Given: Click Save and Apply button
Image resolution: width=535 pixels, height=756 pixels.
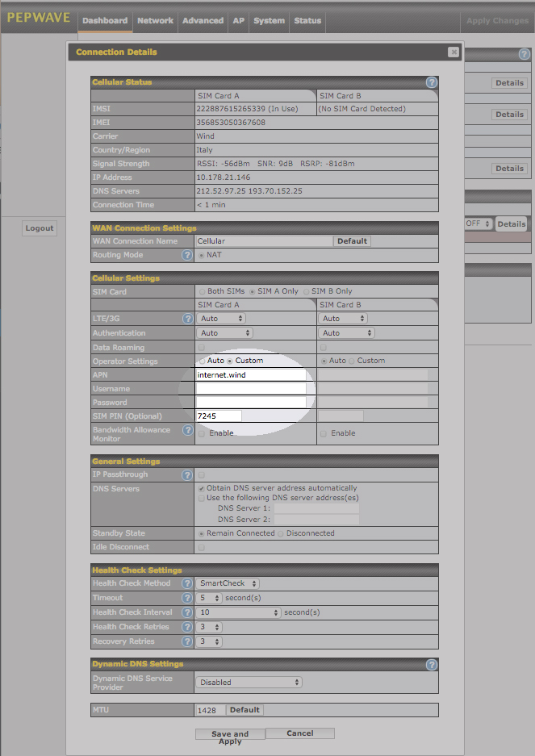Looking at the screenshot, I should pos(230,734).
